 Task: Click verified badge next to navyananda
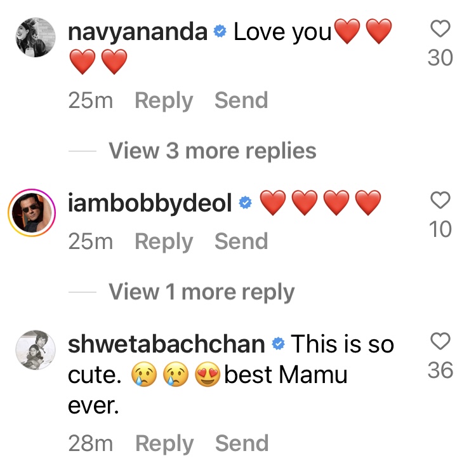[220, 32]
